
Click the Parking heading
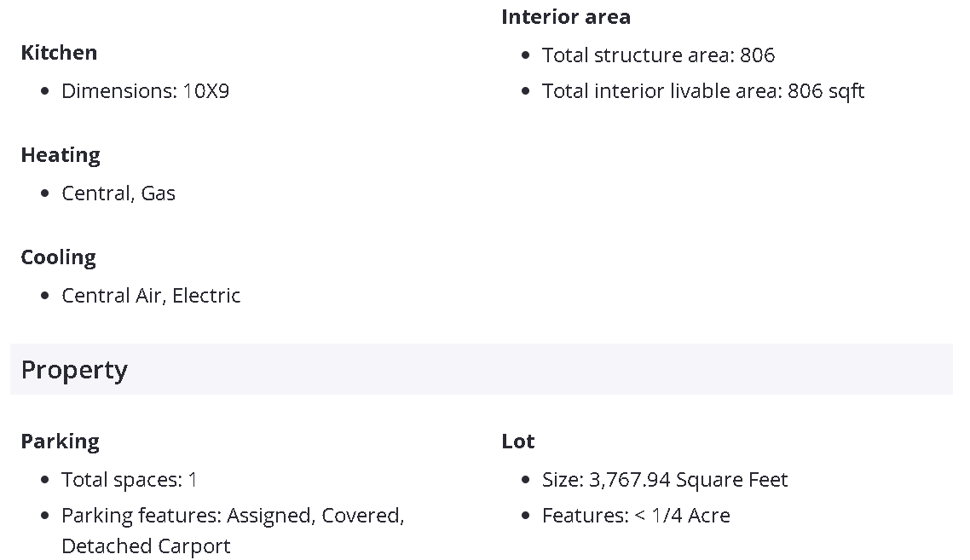tap(60, 442)
